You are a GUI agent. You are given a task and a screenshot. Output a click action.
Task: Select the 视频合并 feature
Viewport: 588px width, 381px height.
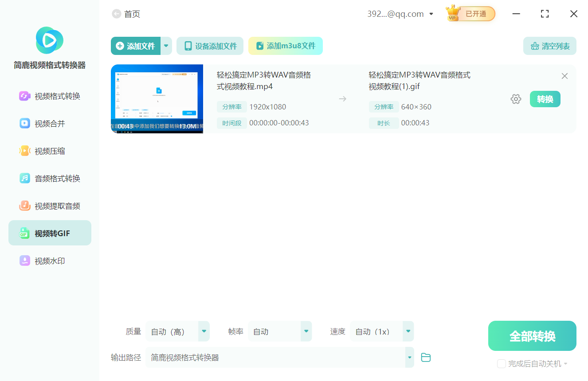[x=50, y=123]
